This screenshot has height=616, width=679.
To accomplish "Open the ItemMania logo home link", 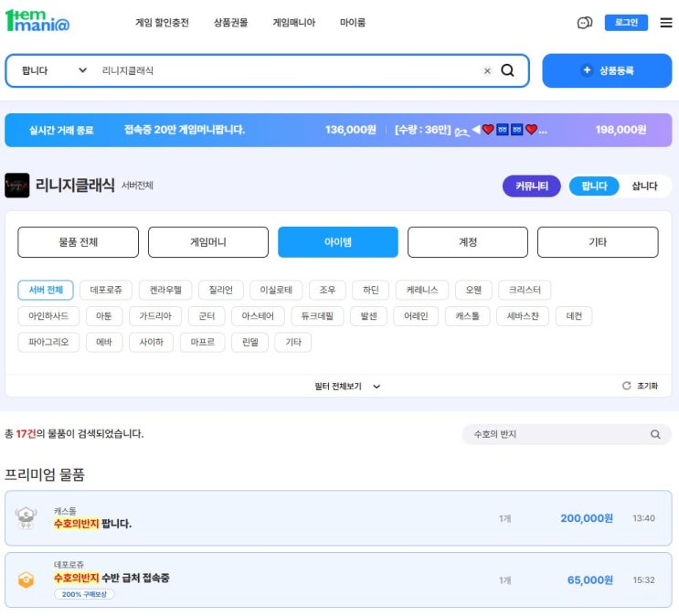I will coord(37,21).
